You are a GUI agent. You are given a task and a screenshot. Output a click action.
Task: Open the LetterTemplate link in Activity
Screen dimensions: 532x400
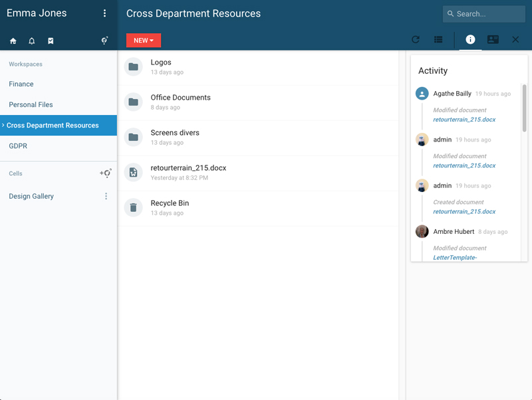[x=456, y=256]
